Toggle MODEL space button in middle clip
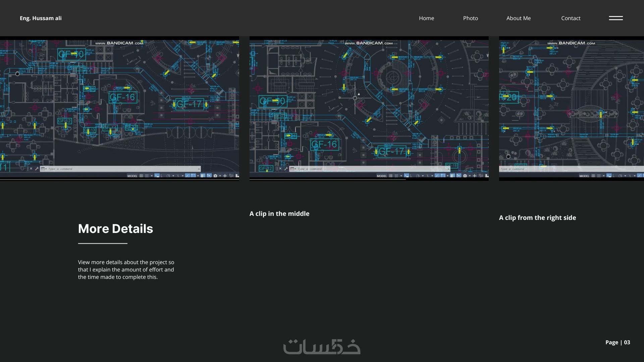Image resolution: width=644 pixels, height=362 pixels. click(382, 176)
